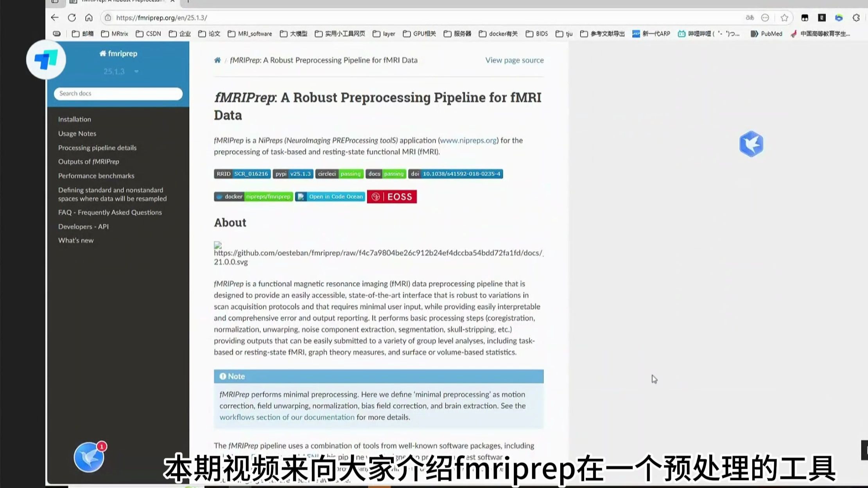Open the browser home page
Screen dimensions: 868x488
[89, 18]
